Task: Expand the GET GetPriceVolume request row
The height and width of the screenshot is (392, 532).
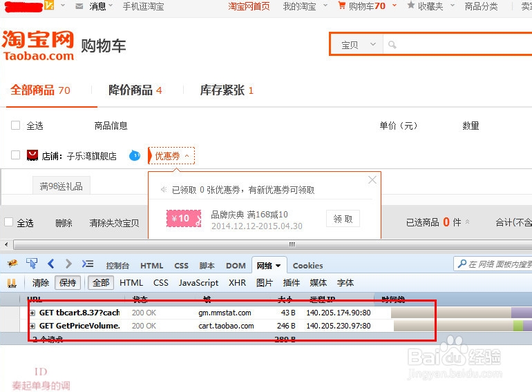Action: tap(32, 326)
